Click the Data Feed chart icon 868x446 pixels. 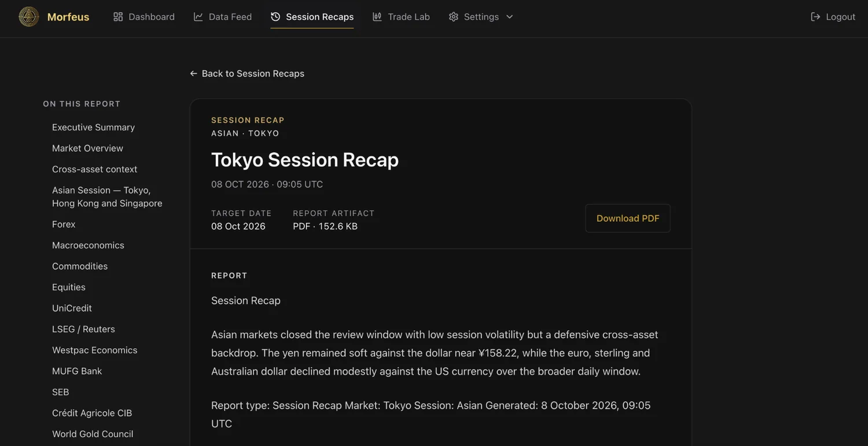(x=198, y=17)
